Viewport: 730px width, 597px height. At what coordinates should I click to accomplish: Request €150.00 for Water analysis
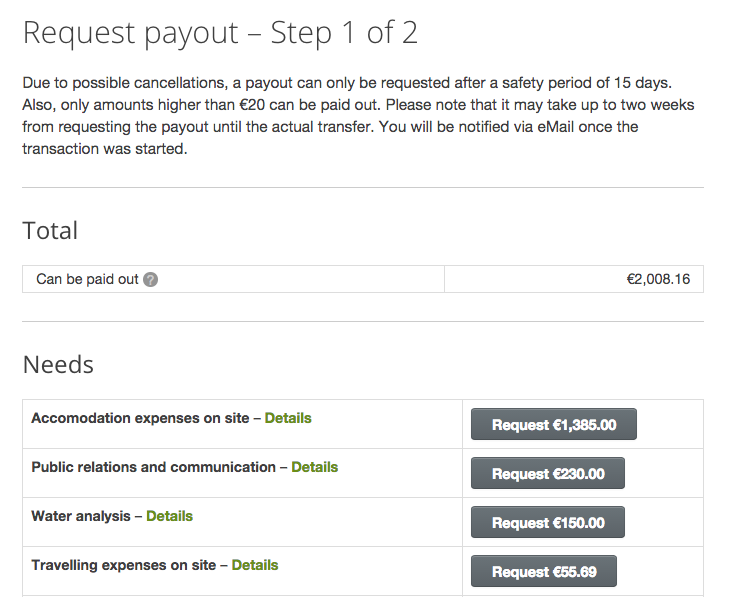548,522
